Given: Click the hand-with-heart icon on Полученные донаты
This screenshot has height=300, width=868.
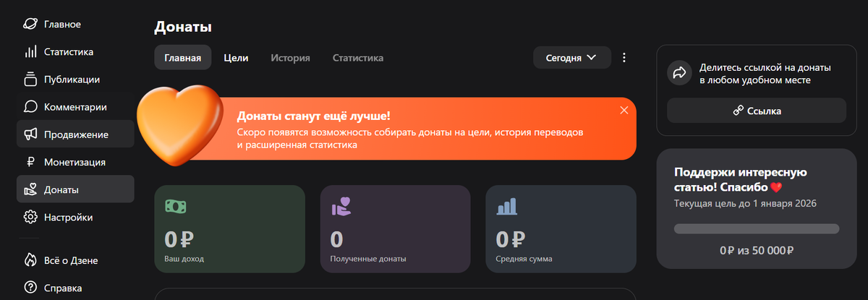Looking at the screenshot, I should 341,206.
